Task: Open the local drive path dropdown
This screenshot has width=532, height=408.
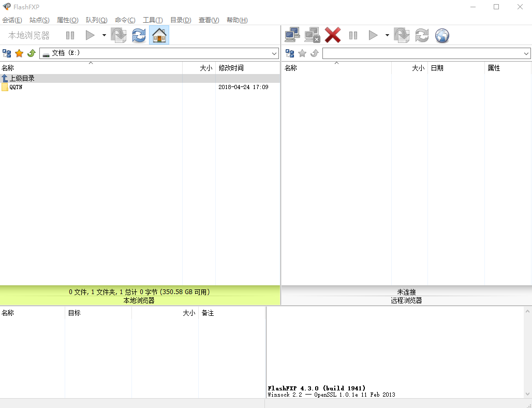Action: (x=274, y=53)
